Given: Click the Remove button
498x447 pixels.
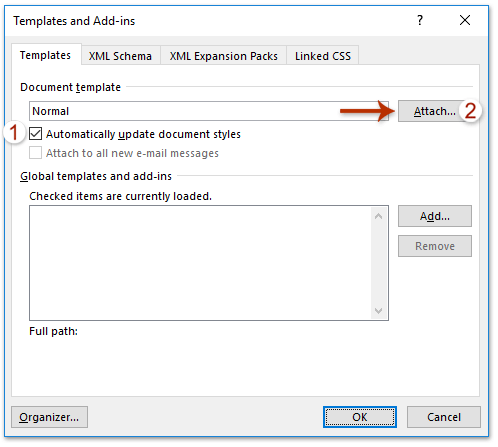Looking at the screenshot, I should [x=435, y=246].
